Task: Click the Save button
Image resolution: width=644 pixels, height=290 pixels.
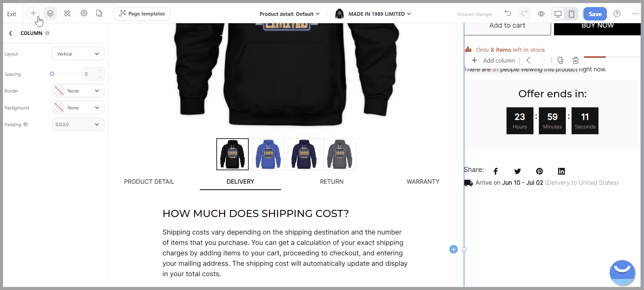Action: click(595, 14)
